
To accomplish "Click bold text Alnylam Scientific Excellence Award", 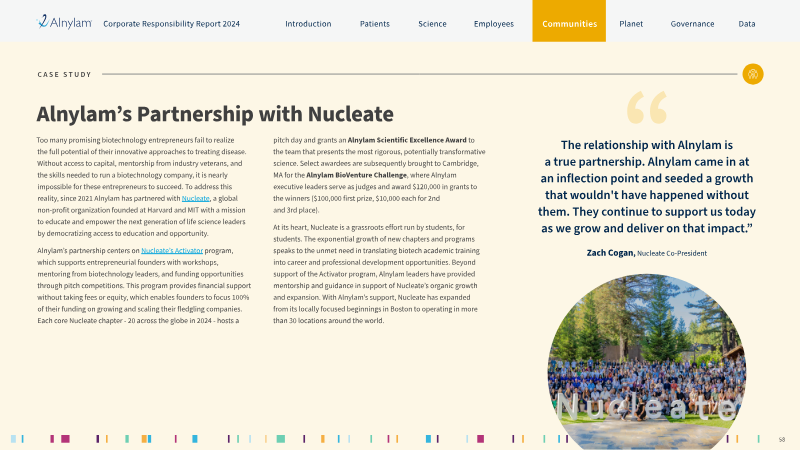I will 407,140.
